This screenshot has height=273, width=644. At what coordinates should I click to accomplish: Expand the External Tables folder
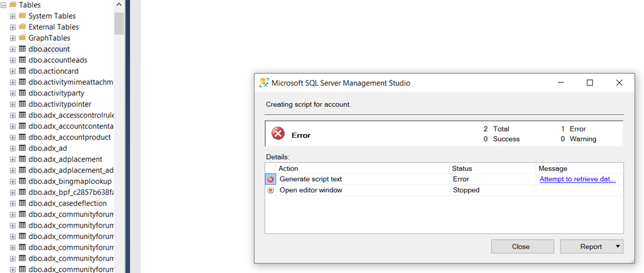click(x=13, y=27)
